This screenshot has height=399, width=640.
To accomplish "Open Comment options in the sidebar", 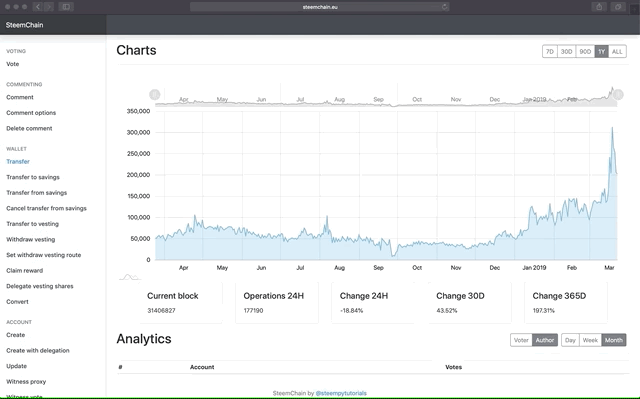I will pos(31,113).
